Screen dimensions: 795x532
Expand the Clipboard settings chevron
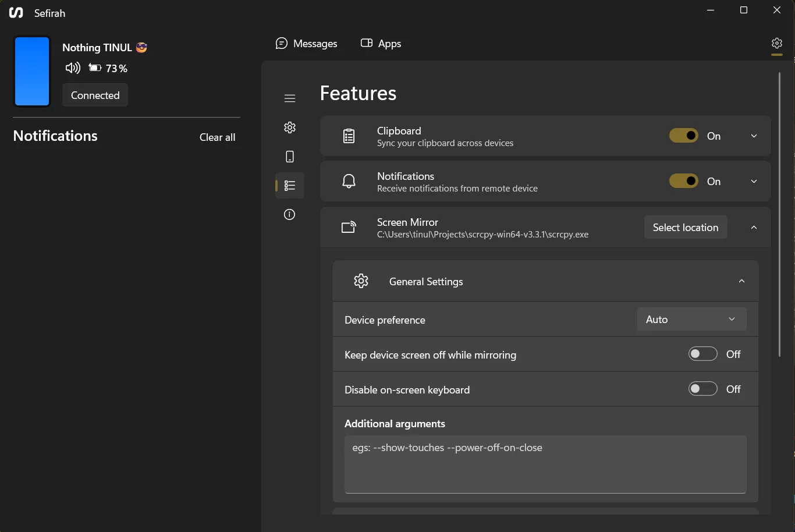pyautogui.click(x=754, y=136)
